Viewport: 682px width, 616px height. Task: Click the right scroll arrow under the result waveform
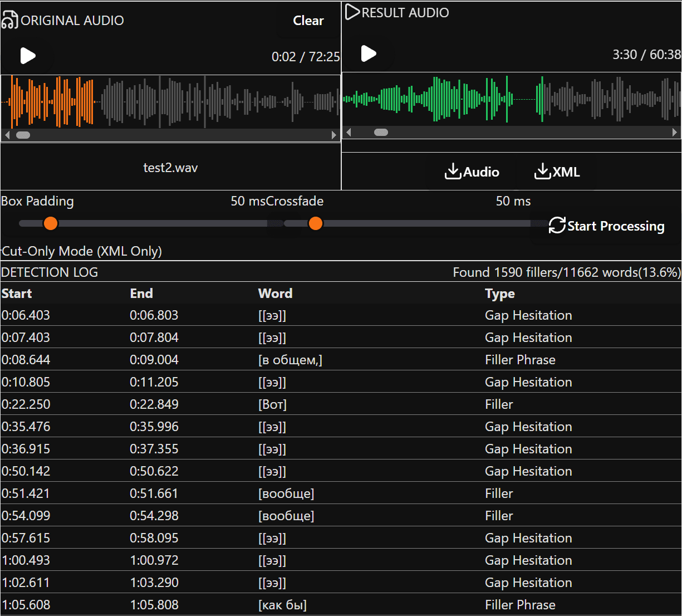click(675, 132)
